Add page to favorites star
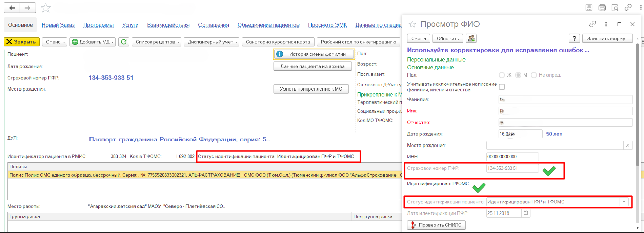 pos(46,8)
